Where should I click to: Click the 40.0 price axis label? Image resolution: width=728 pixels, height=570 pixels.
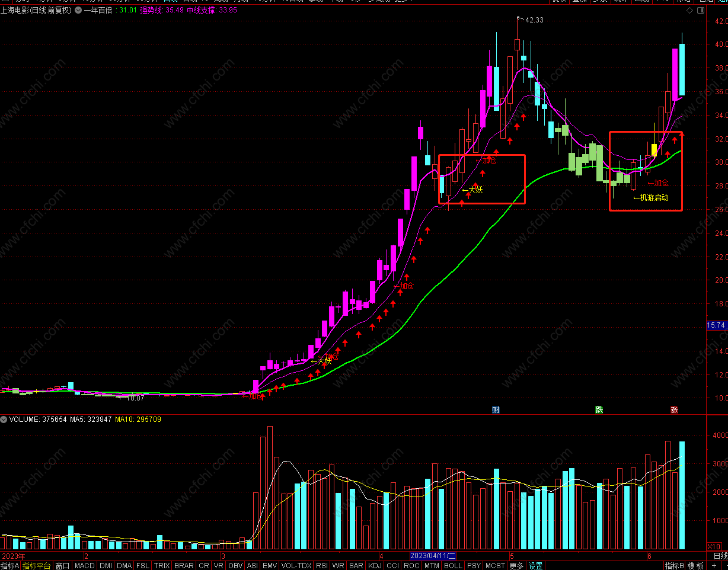point(721,44)
